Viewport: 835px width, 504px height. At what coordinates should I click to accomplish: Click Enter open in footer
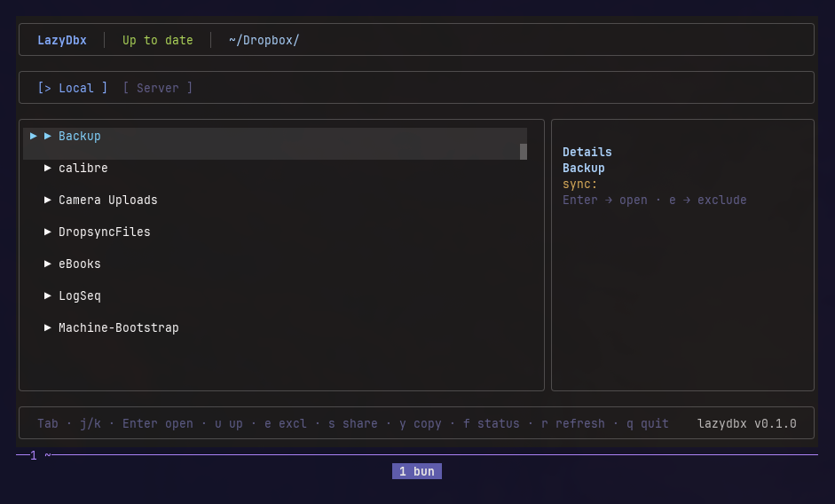pyautogui.click(x=158, y=423)
